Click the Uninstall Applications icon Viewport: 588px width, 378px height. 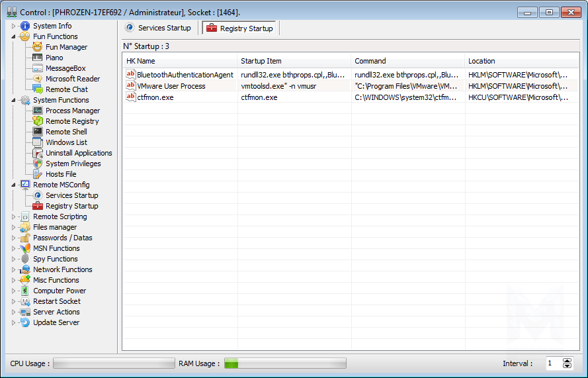(38, 153)
